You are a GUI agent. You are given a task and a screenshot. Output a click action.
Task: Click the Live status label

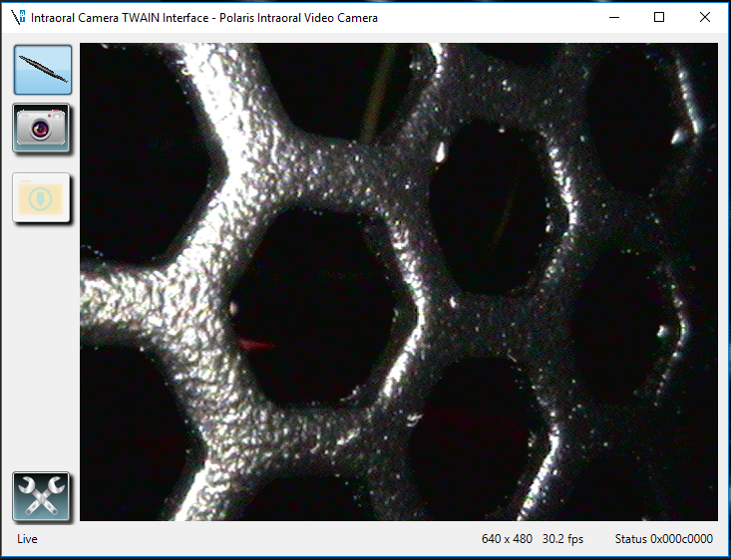coord(27,539)
